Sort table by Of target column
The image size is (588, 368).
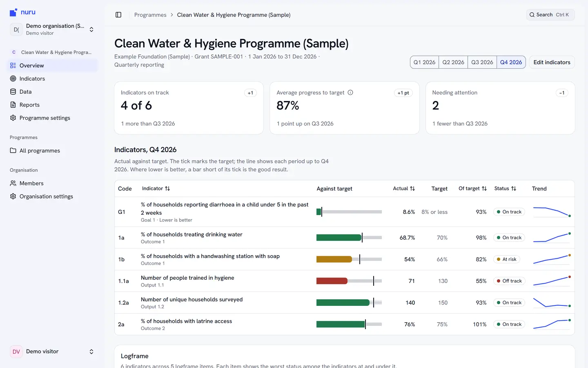point(472,188)
